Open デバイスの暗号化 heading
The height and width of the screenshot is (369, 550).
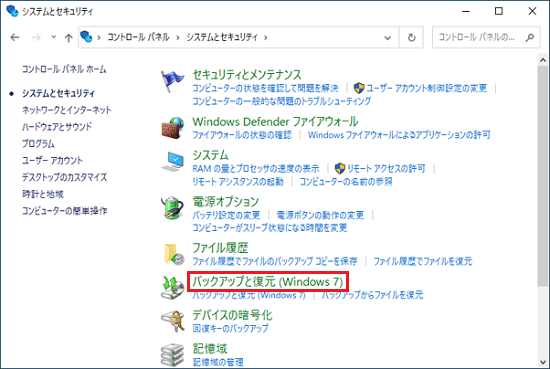232,315
